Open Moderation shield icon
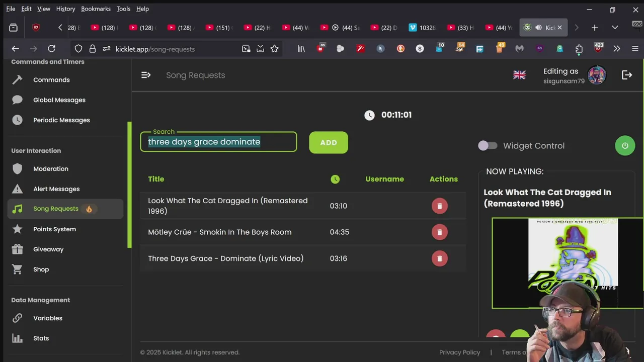Viewport: 644px width, 362px height. (17, 169)
